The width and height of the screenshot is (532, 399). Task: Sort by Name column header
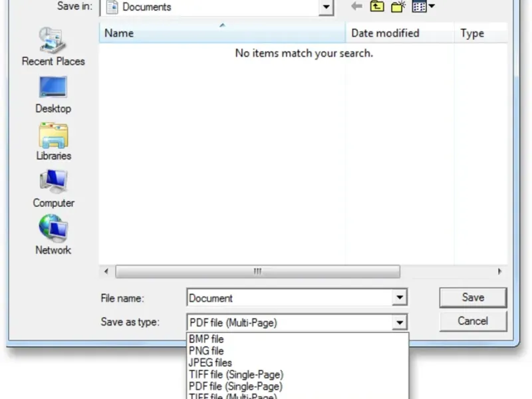[222, 33]
